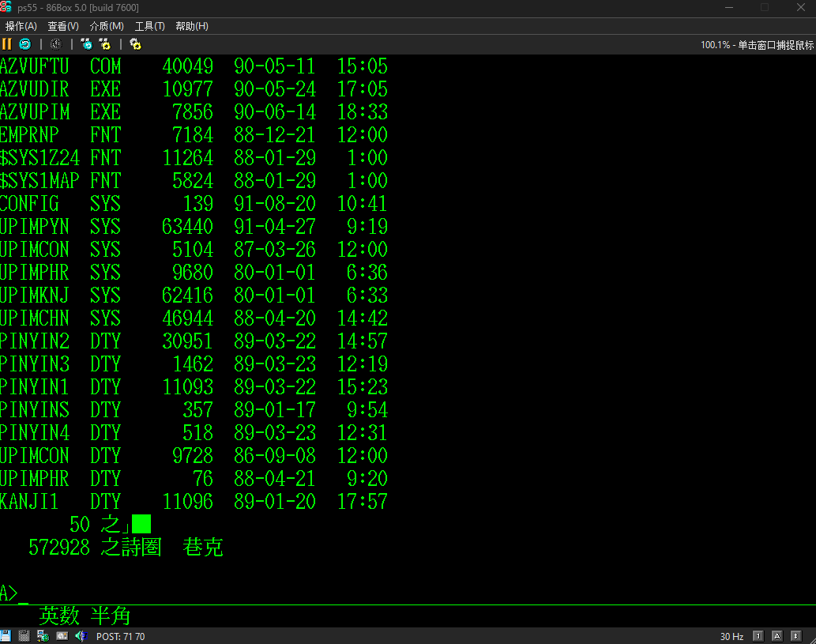Image resolution: width=816 pixels, height=644 pixels.
Task: Open the 查看(V) menu
Action: point(63,26)
